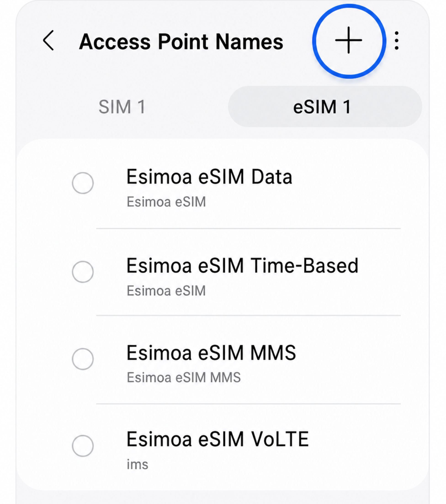Tap the plus icon to add APN
The image size is (446, 504).
tap(348, 40)
